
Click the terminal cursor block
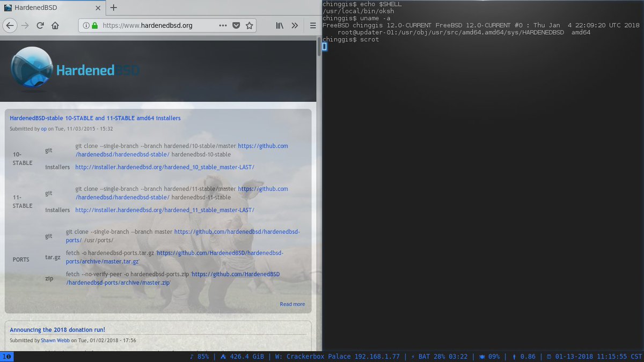point(324,47)
